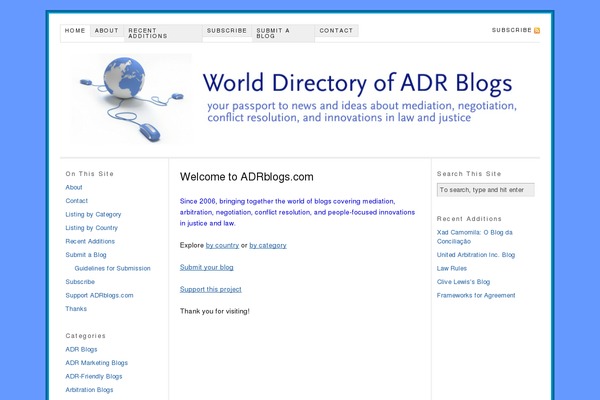Viewport: 600px width, 400px height.
Task: Click the 'Submit your blog' link
Action: 207,267
